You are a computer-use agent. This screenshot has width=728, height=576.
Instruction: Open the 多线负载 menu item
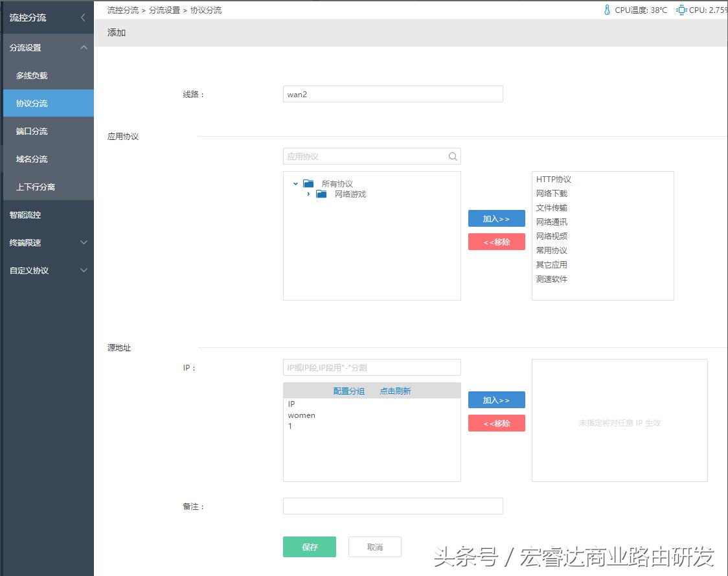click(x=32, y=76)
